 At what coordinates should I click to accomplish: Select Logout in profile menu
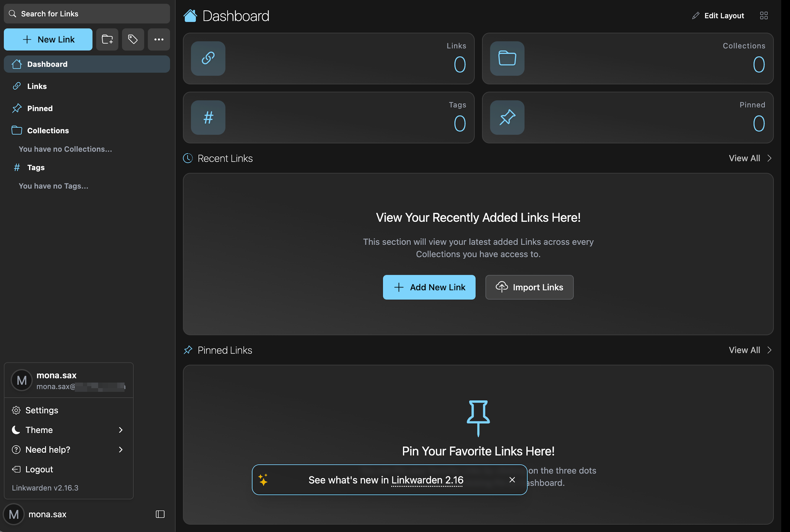(68, 469)
